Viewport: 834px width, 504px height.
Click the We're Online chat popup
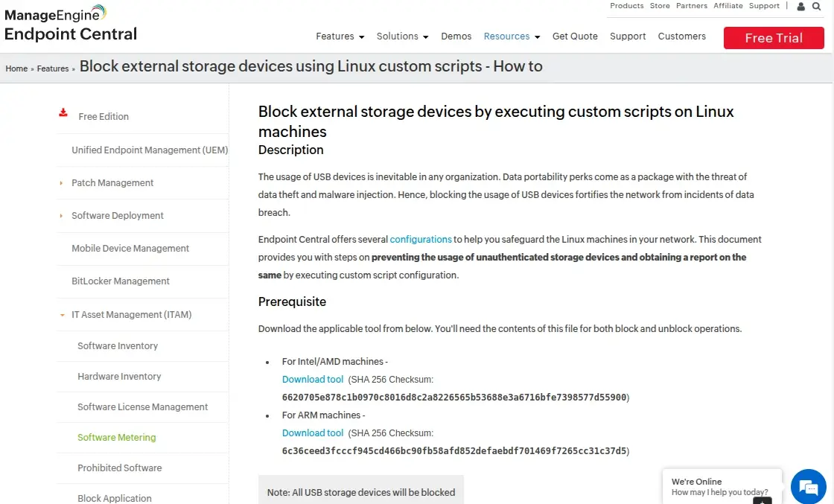pos(722,486)
